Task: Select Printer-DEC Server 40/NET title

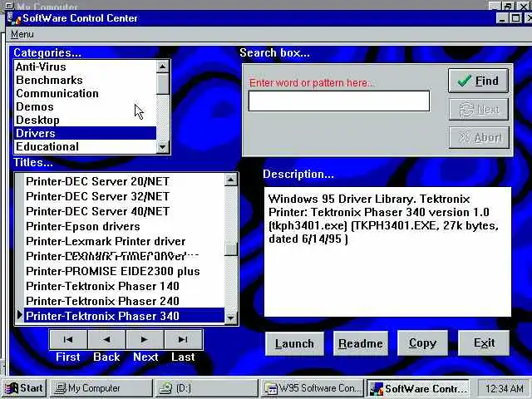Action: 124,211
